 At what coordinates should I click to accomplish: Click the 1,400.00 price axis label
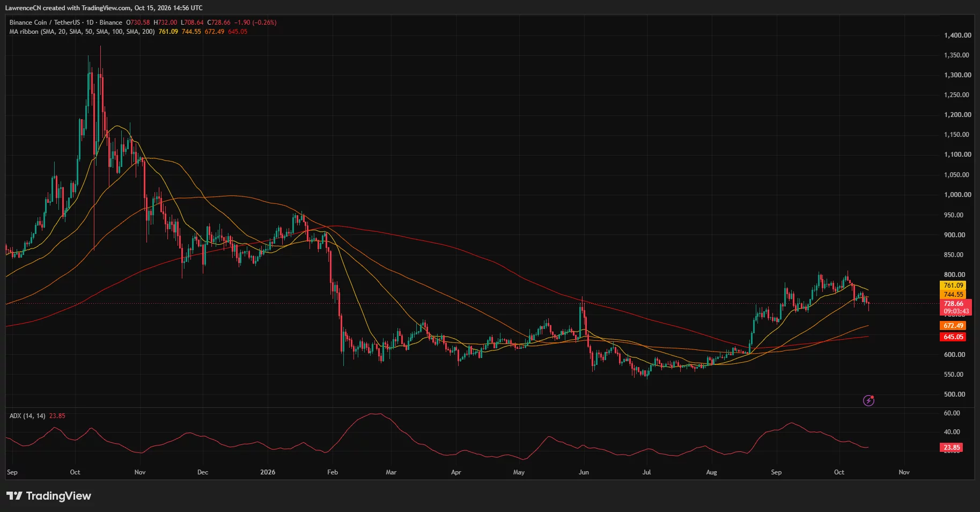957,35
